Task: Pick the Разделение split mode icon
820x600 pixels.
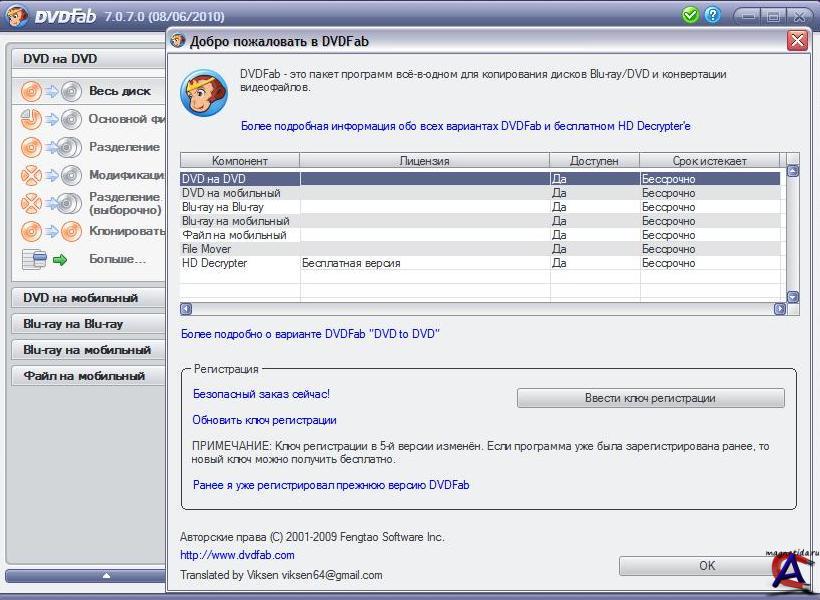Action: point(50,147)
